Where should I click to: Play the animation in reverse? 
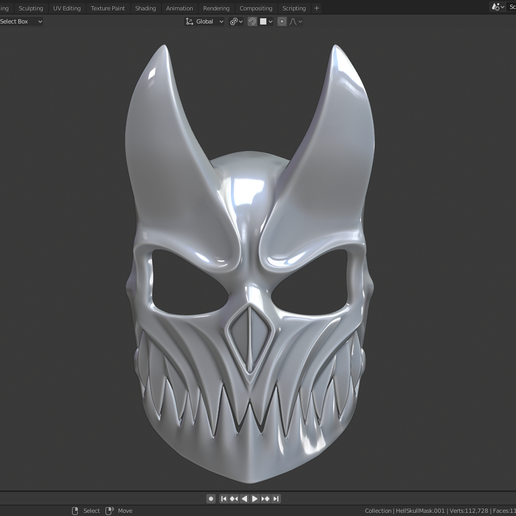coord(244,499)
